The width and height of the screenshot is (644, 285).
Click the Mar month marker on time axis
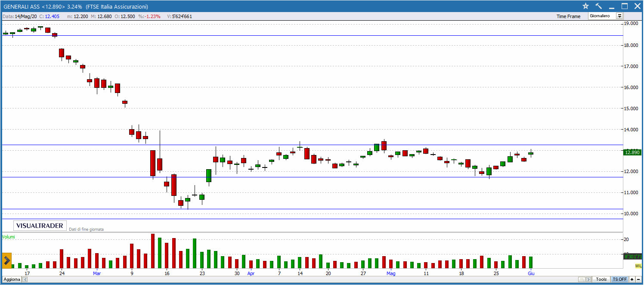point(97,273)
